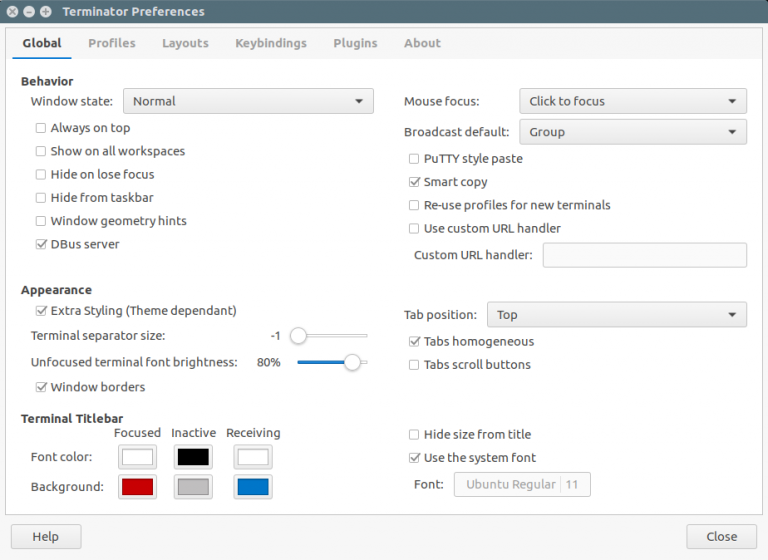Enable the Always on top checkbox
The width and height of the screenshot is (768, 560).
(x=41, y=128)
